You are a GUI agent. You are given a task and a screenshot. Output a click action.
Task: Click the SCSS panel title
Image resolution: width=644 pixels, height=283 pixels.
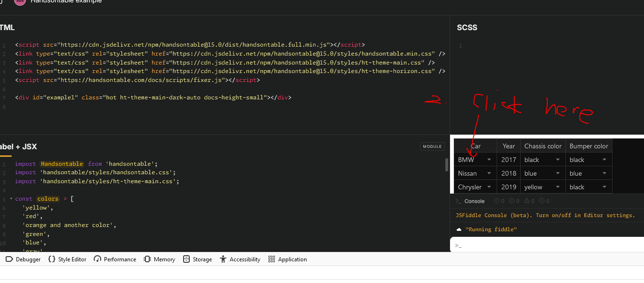pyautogui.click(x=467, y=28)
